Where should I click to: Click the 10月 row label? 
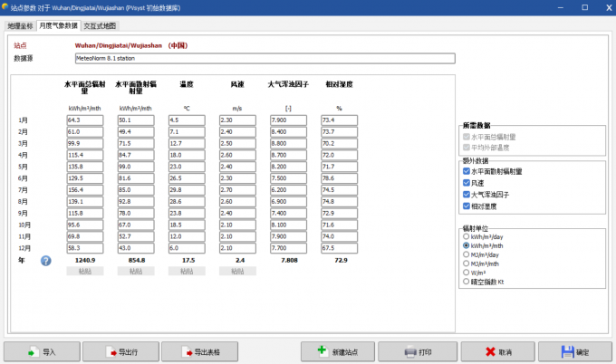(x=24, y=225)
